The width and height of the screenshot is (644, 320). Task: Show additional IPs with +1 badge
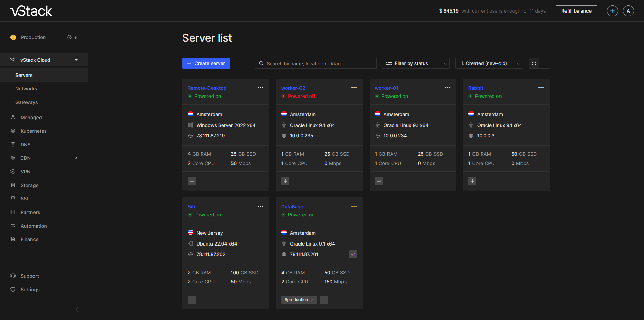353,254
